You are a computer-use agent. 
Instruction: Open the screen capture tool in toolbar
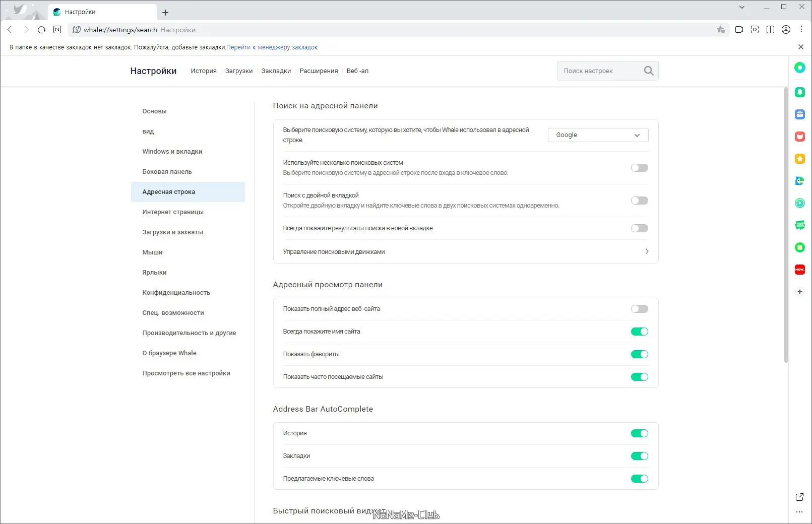point(755,30)
